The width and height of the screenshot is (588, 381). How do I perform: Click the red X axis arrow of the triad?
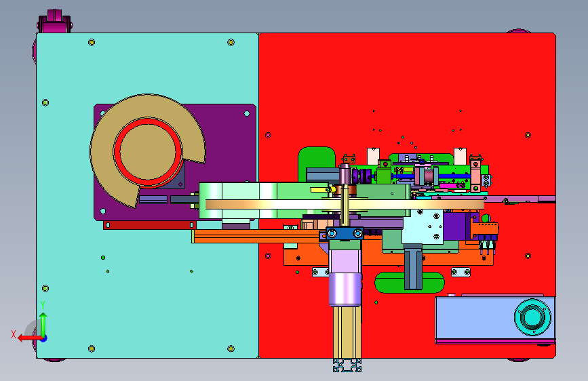[x=29, y=338]
